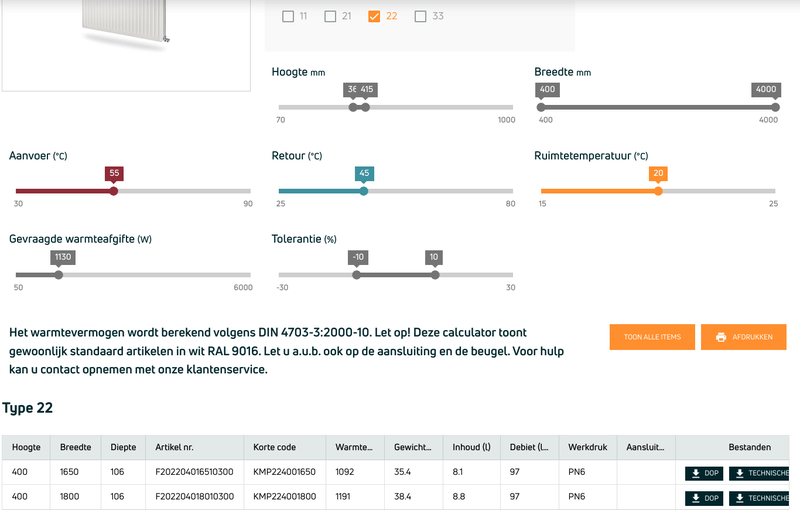This screenshot has height=510, width=800.
Task: Click the Aanvoer temperature slider handle
Action: (114, 191)
